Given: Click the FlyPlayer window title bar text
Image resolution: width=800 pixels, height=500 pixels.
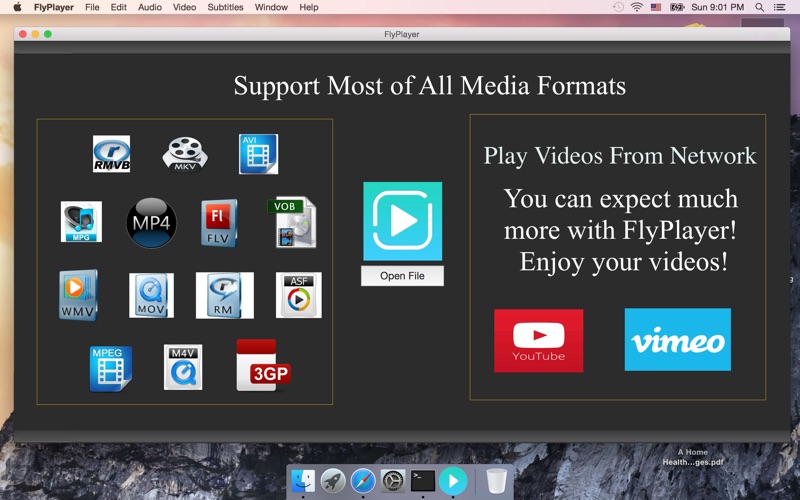Looking at the screenshot, I should [402, 34].
